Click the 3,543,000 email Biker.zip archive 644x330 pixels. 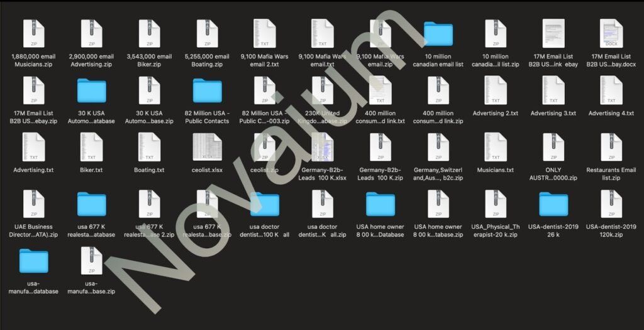pos(149,34)
